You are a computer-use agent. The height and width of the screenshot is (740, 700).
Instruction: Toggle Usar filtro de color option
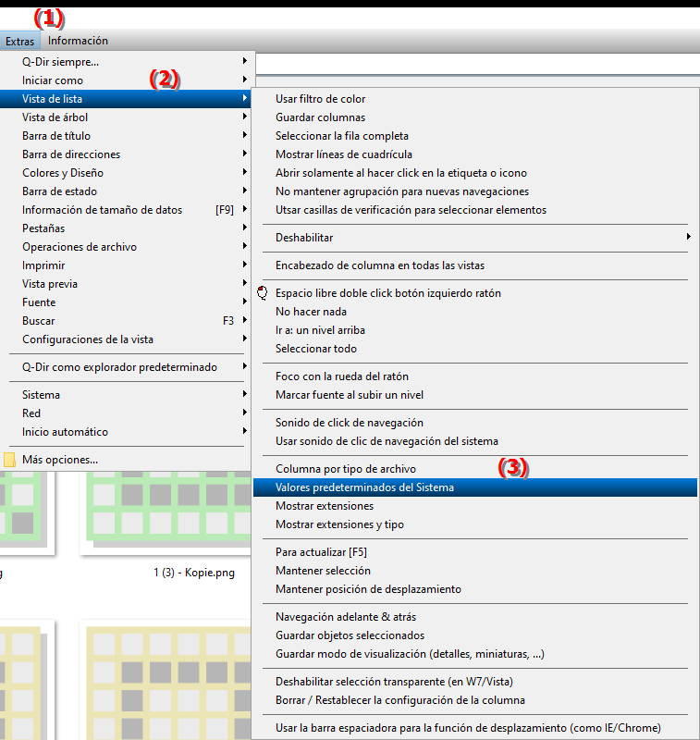click(x=320, y=99)
